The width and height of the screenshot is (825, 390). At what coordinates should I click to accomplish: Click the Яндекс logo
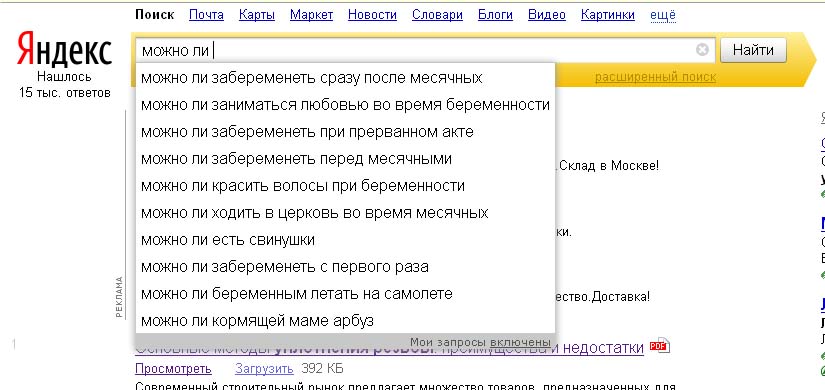[x=64, y=49]
